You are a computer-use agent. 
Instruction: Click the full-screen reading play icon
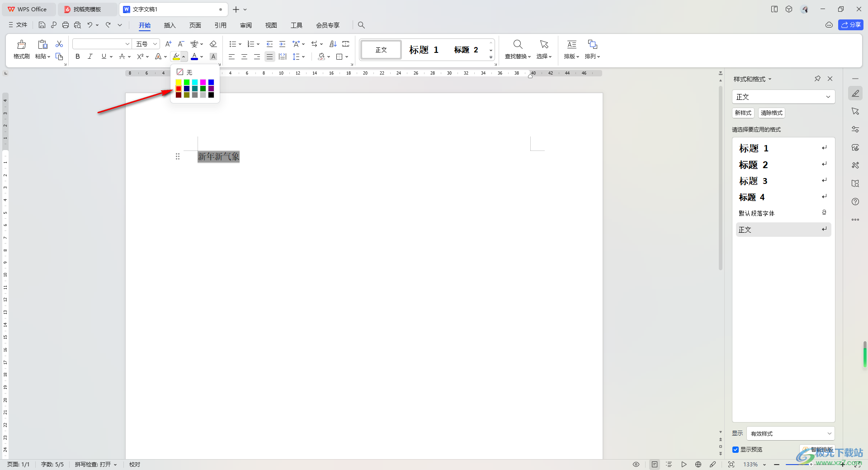(x=684, y=464)
